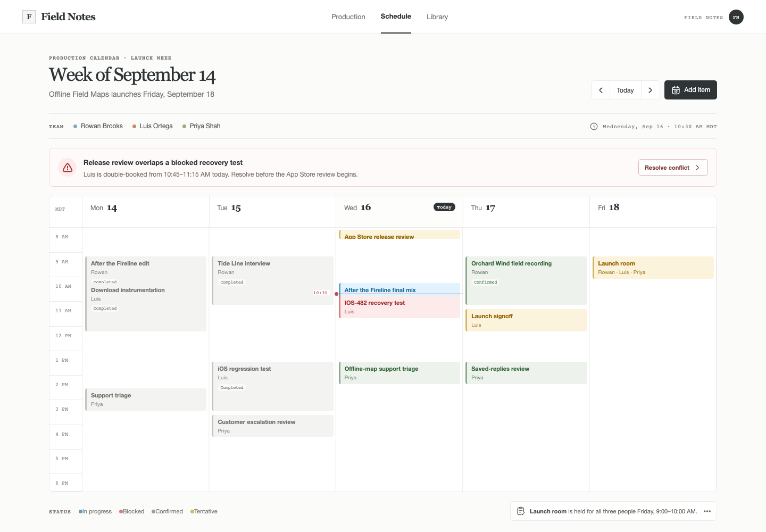Screen dimensions: 766x532
Task: Open IOS-482 recovery test event
Action: (399, 306)
